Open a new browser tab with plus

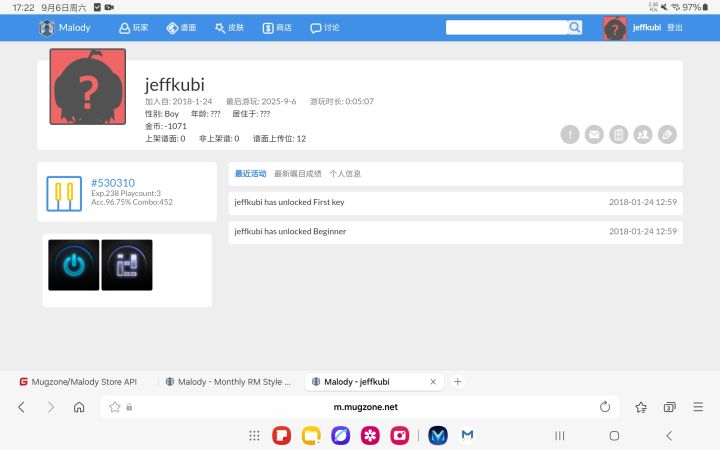click(x=457, y=382)
